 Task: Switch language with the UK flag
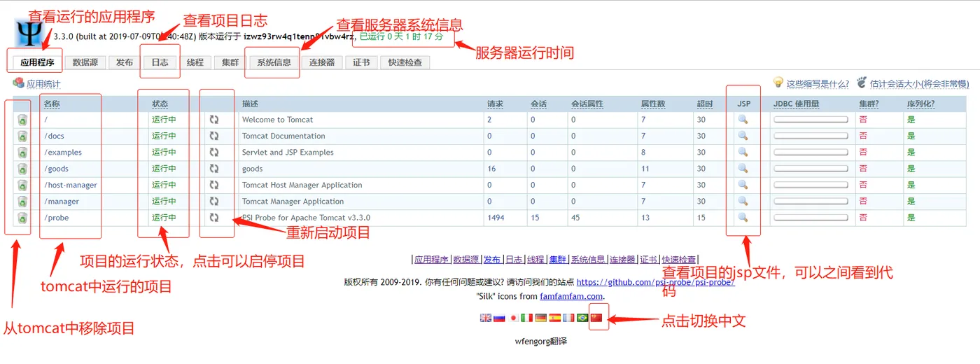[x=486, y=318]
